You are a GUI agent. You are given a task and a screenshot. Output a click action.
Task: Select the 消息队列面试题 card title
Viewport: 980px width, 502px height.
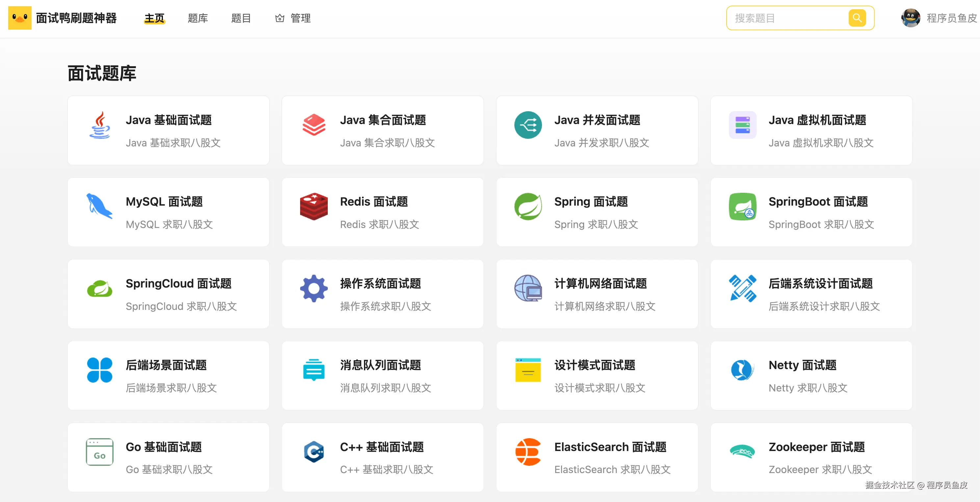click(x=380, y=365)
